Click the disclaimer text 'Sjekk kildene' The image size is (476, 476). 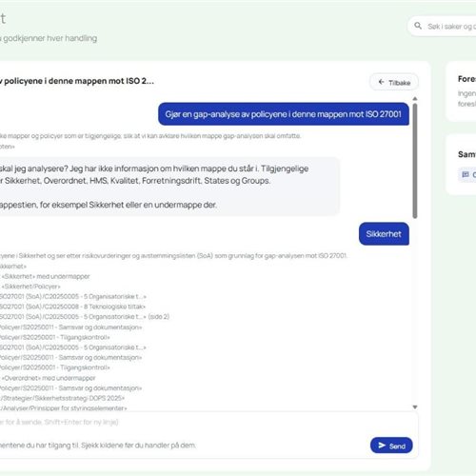pyautogui.click(x=98, y=446)
